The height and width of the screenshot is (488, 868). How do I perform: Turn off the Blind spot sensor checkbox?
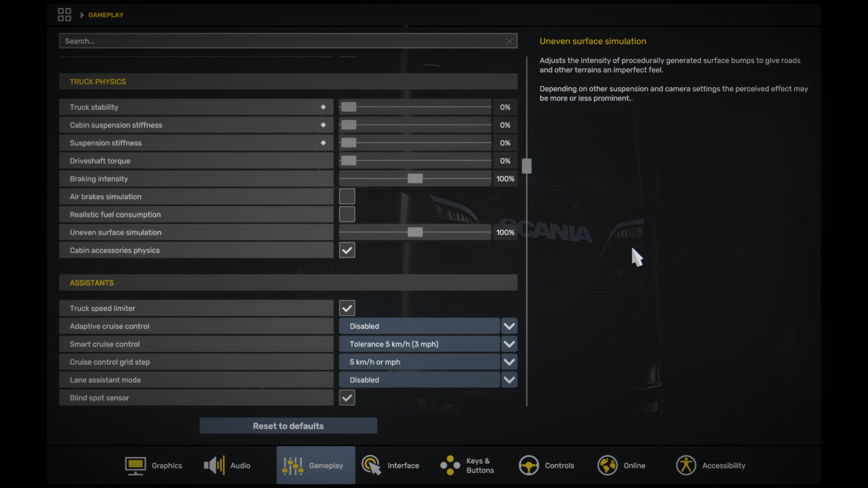coord(347,398)
